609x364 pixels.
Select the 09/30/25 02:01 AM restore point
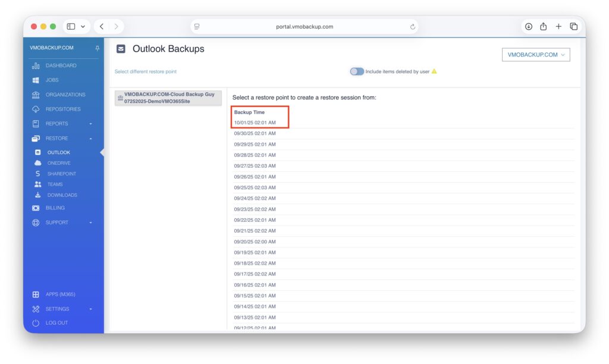(x=255, y=133)
